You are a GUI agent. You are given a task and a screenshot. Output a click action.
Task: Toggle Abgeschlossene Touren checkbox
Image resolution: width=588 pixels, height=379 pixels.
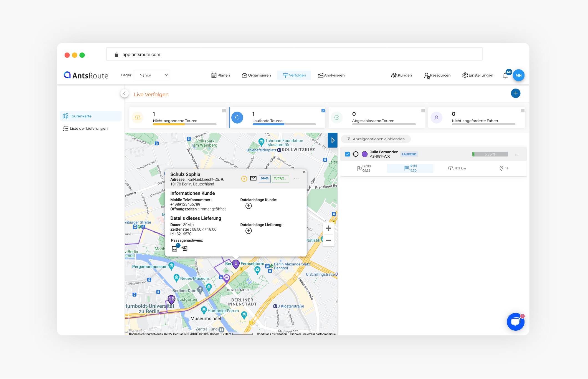tap(423, 111)
